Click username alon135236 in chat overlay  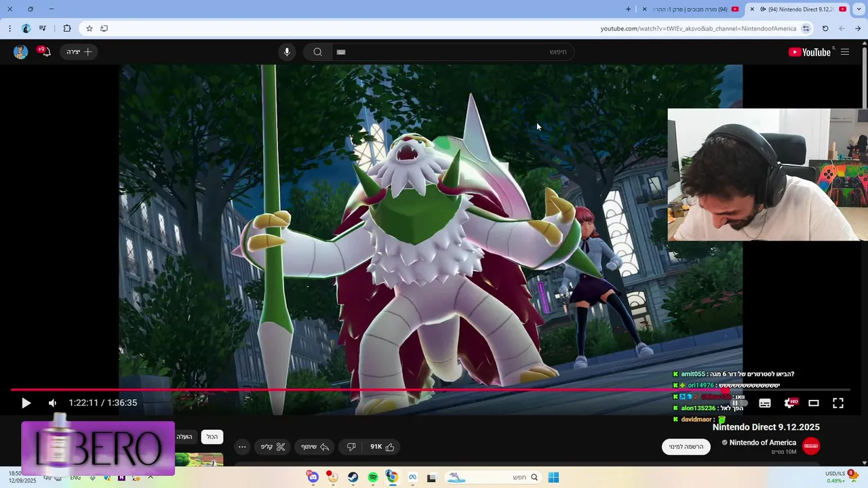click(x=698, y=408)
